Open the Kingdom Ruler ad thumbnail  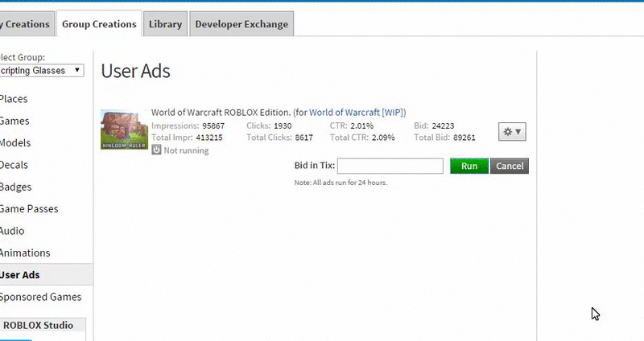(x=125, y=129)
